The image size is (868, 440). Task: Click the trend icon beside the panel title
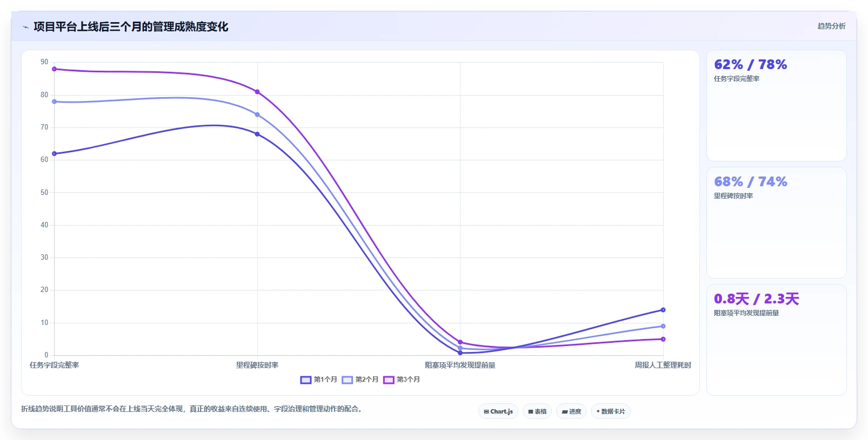tap(25, 27)
